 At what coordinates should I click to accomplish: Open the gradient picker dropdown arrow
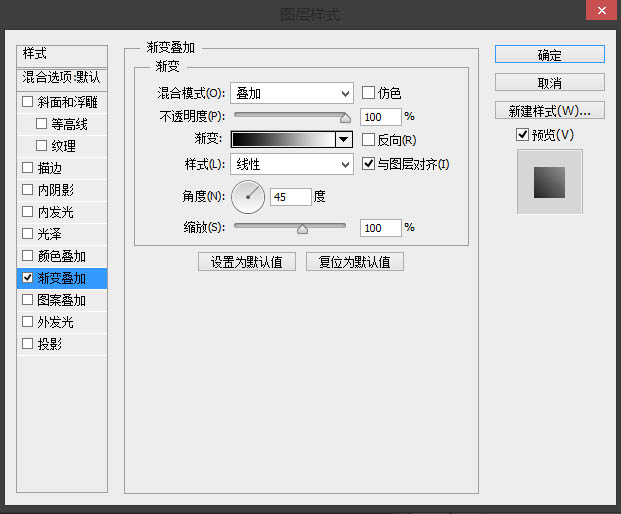pyautogui.click(x=344, y=139)
